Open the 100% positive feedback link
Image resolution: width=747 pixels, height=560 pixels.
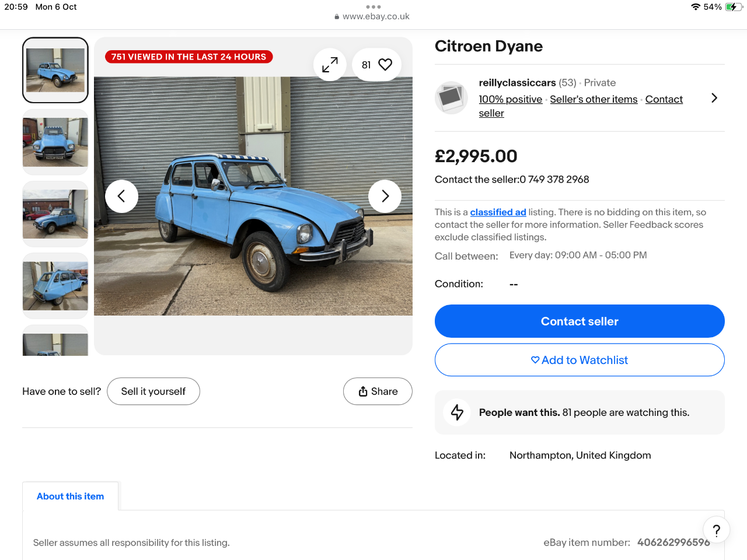pos(510,99)
